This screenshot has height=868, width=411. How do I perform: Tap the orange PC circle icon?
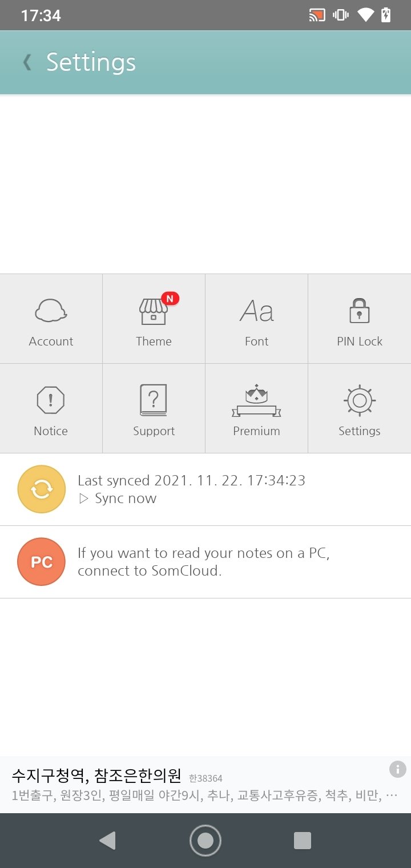pos(42,562)
